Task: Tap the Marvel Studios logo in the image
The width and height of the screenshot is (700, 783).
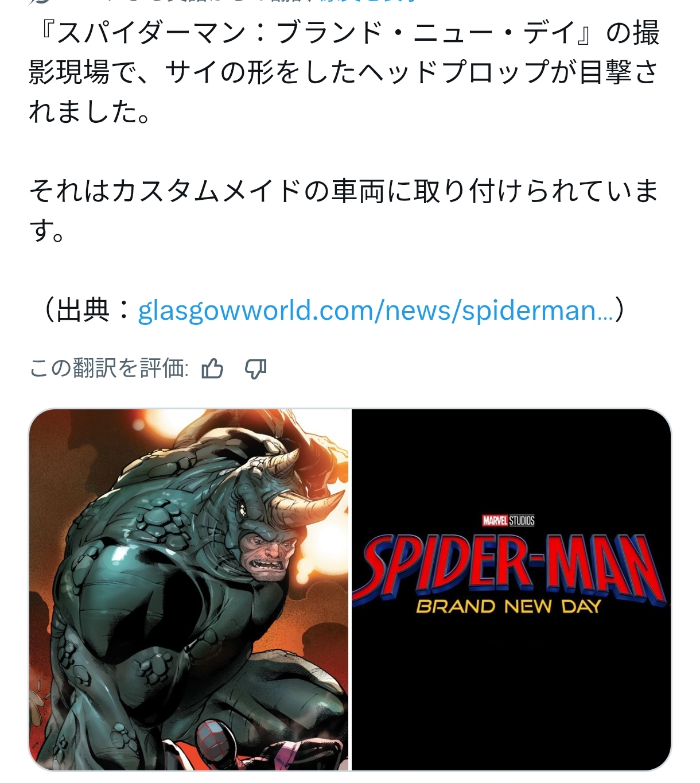Action: pos(508,521)
